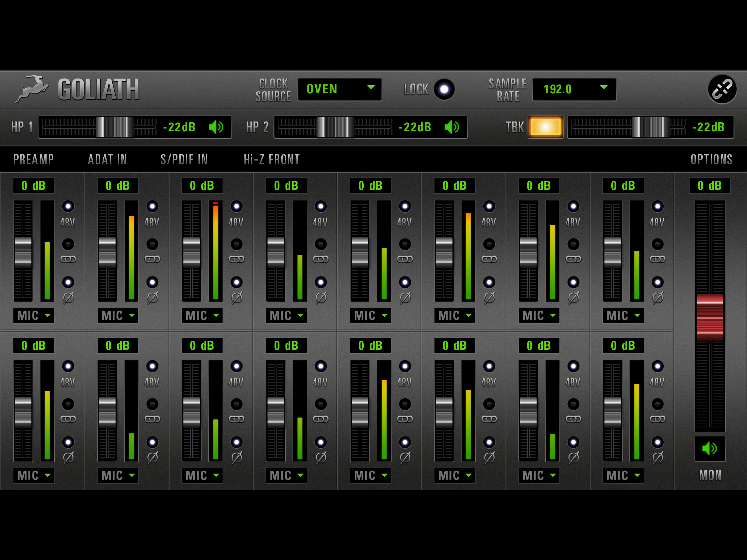The image size is (747, 560).
Task: Click phase invert symbol on top row first channel
Action: [x=68, y=297]
